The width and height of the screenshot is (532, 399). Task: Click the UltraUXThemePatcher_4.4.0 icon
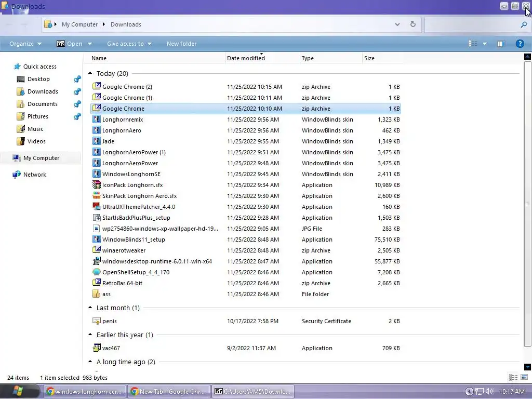point(97,206)
